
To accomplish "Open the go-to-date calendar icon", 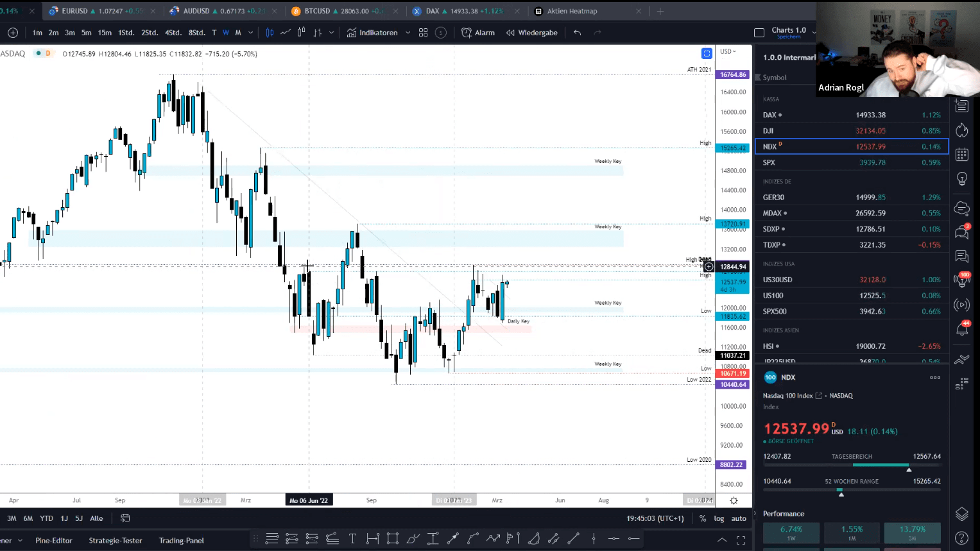I will (125, 518).
